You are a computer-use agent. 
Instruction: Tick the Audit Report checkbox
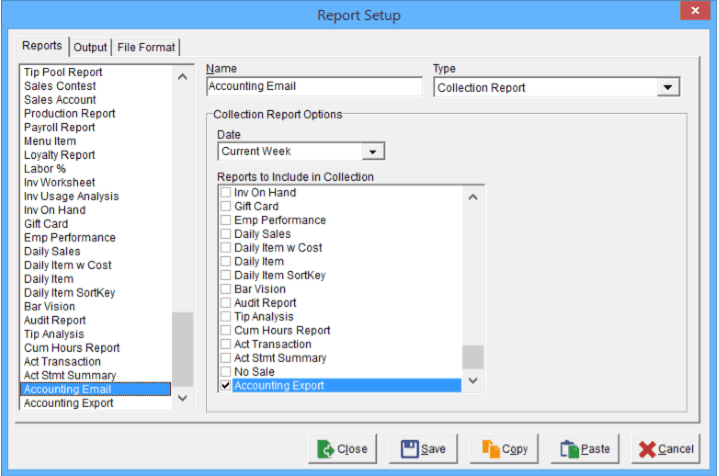(x=226, y=303)
